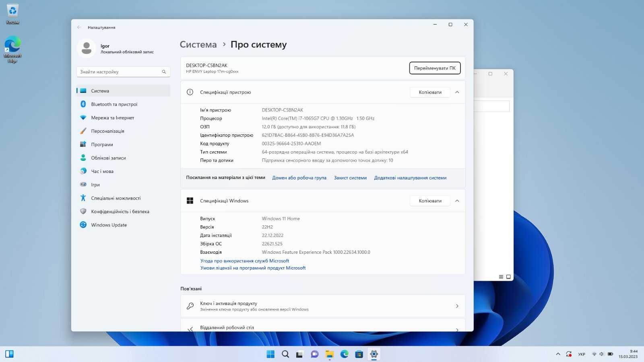The width and height of the screenshot is (644, 362).
Task: Select the Персоналізація sidebar item
Action: pos(123,131)
